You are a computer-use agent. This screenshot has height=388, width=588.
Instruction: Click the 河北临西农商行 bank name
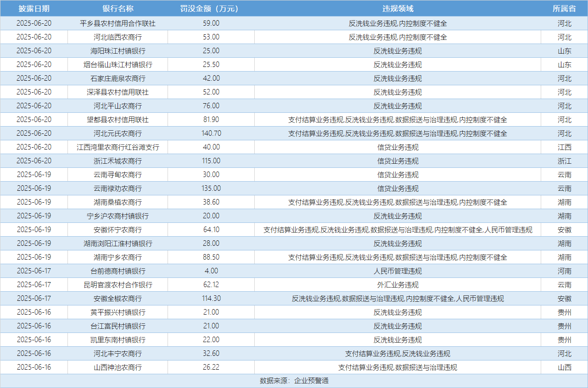[118, 37]
